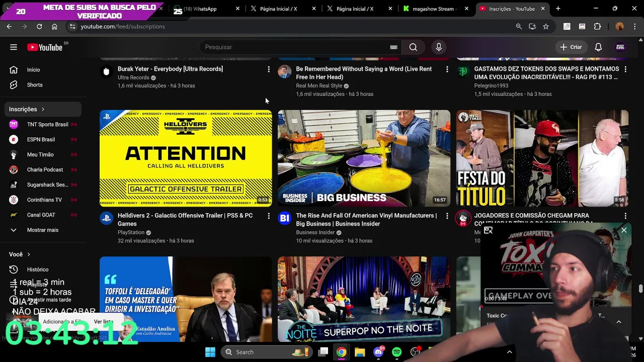Open the more options for Be Remembered Without Saying video
This screenshot has width=644, height=362.
click(447, 69)
